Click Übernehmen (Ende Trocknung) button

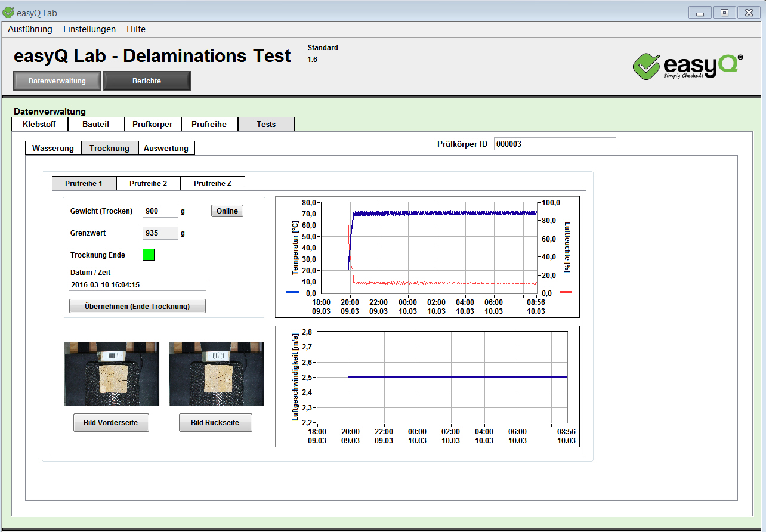[x=137, y=306]
